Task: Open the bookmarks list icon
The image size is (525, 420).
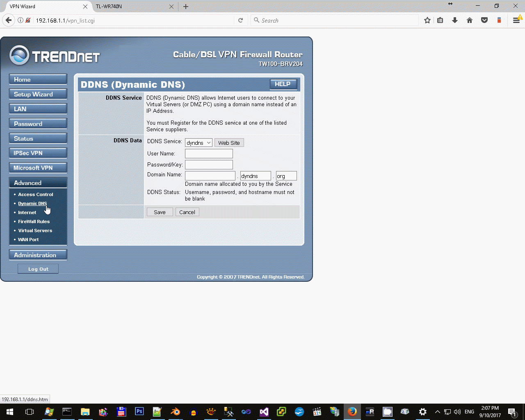Action: click(440, 20)
